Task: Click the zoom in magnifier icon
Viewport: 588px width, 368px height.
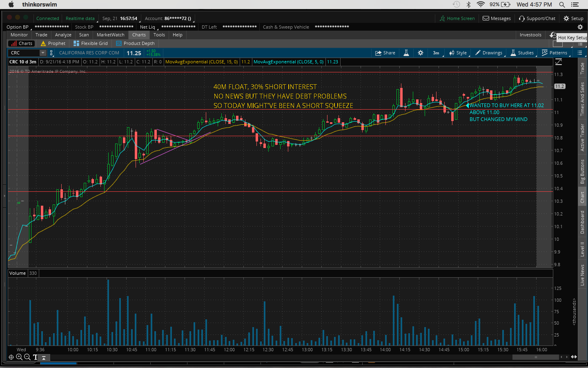Action: pos(19,357)
